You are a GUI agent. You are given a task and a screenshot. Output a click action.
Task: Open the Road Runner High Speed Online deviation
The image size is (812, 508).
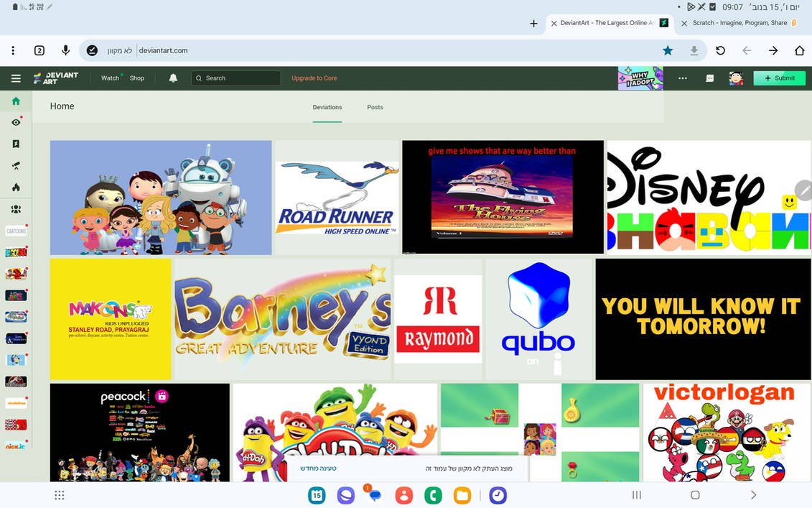click(337, 198)
